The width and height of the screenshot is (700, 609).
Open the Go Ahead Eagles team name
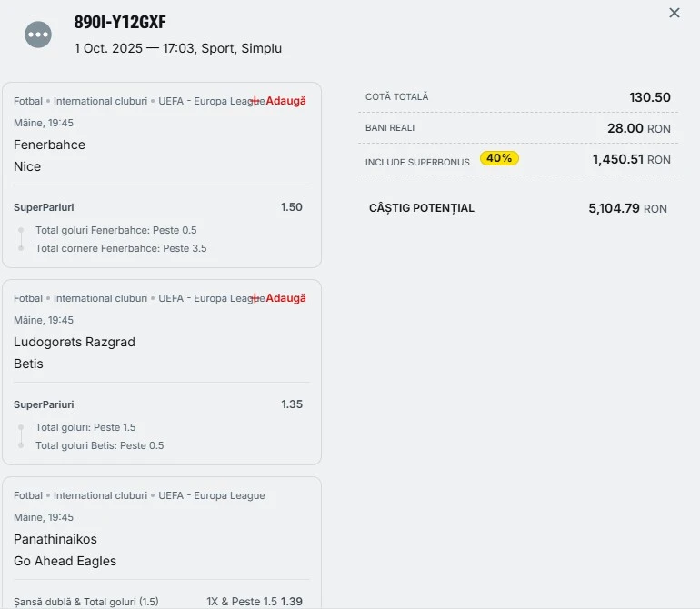click(65, 561)
